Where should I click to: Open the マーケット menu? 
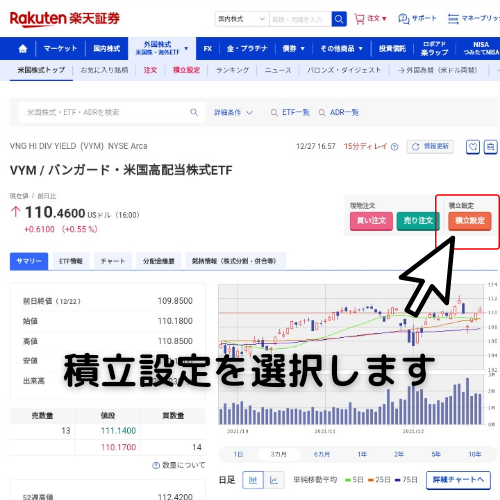60,49
